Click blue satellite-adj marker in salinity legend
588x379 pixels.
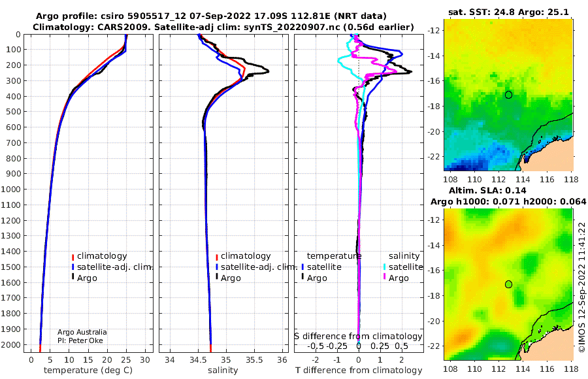point(217,267)
